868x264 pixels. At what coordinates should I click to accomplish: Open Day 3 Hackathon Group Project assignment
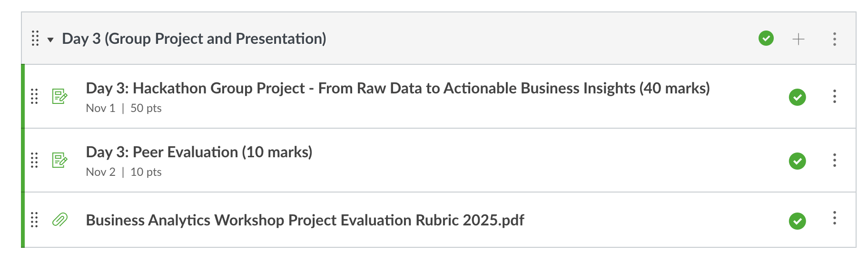coord(397,88)
